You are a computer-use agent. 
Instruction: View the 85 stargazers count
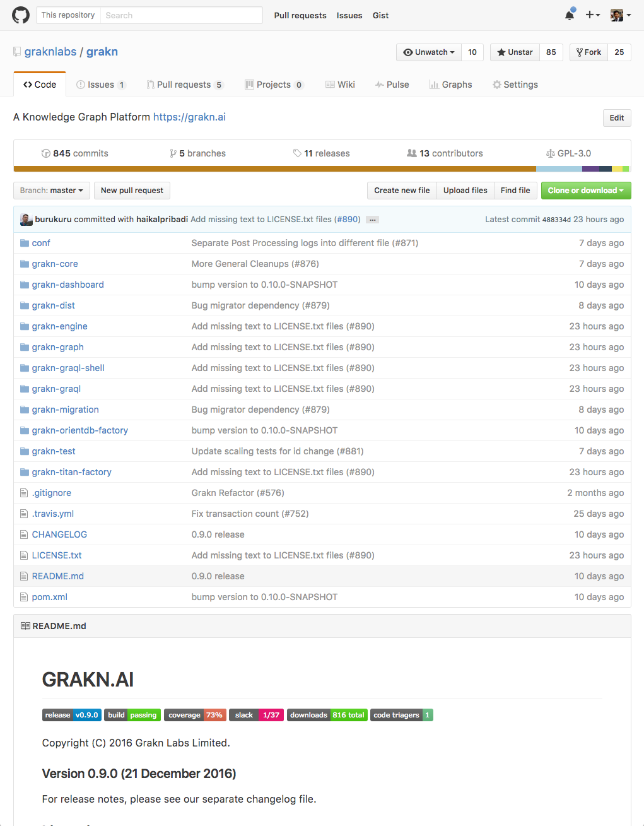tap(551, 52)
